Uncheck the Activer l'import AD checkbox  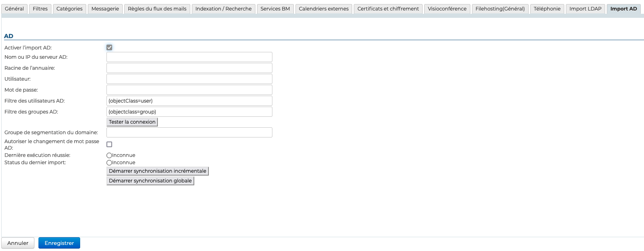pos(109,47)
